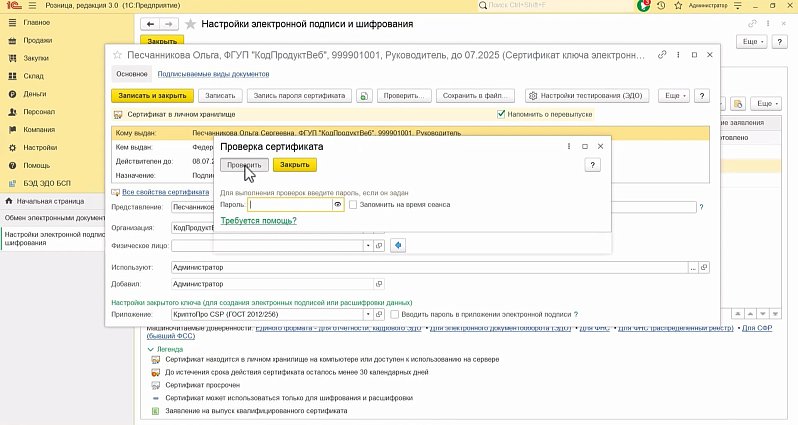Open Приложение record icon
The width and height of the screenshot is (798, 425).
[379, 315]
